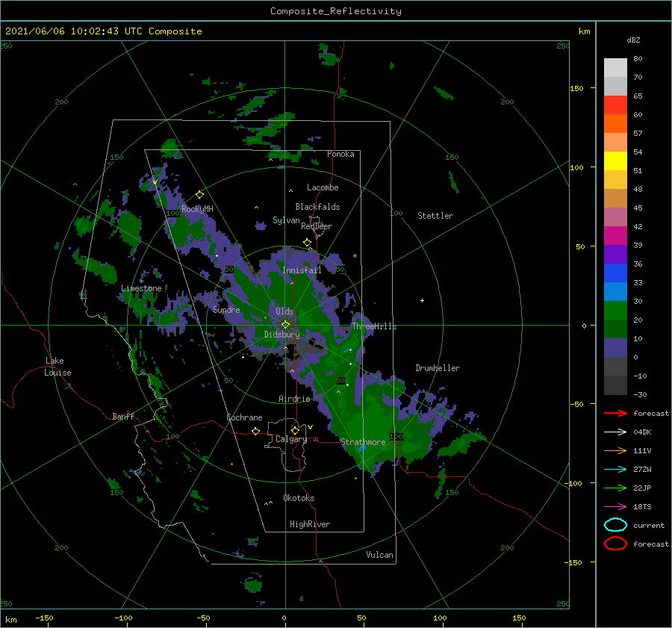Select the yellow swatch below the 54 dBZ label
The height and width of the screenshot is (628, 672).
click(615, 161)
